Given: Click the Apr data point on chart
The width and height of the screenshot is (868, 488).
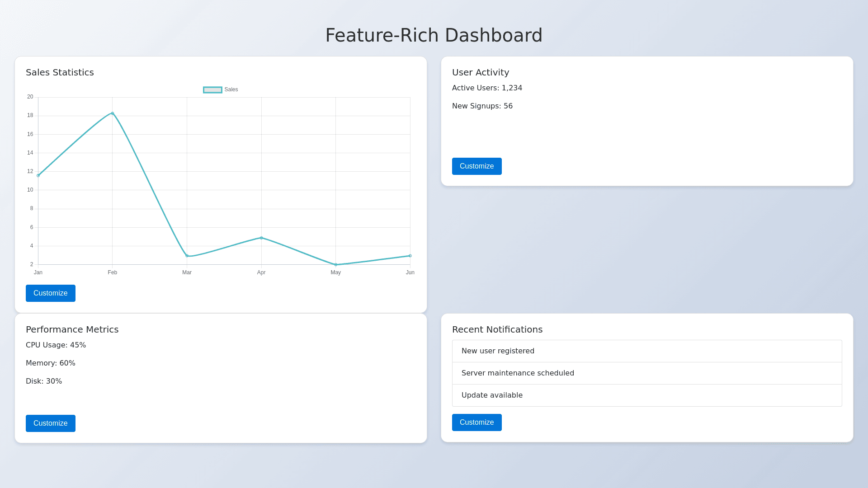Looking at the screenshot, I should click(261, 238).
